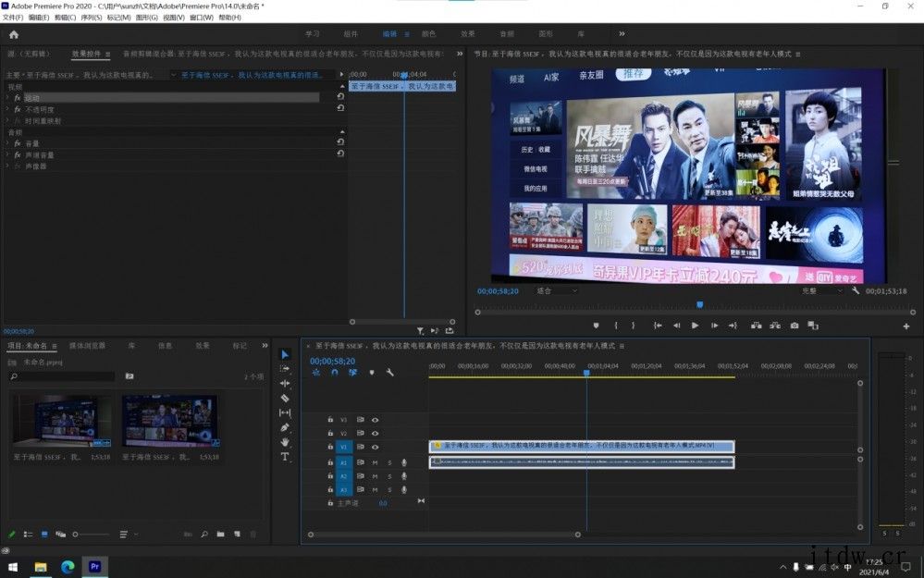The width and height of the screenshot is (924, 578).
Task: Step back one frame
Action: tap(676, 326)
